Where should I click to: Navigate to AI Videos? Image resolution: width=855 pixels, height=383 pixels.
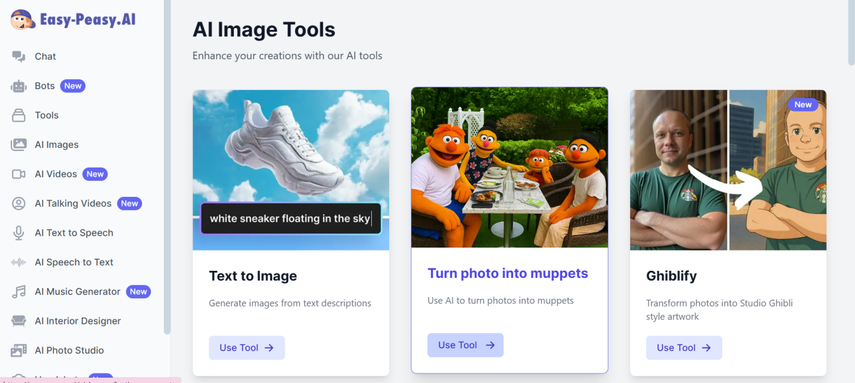56,174
